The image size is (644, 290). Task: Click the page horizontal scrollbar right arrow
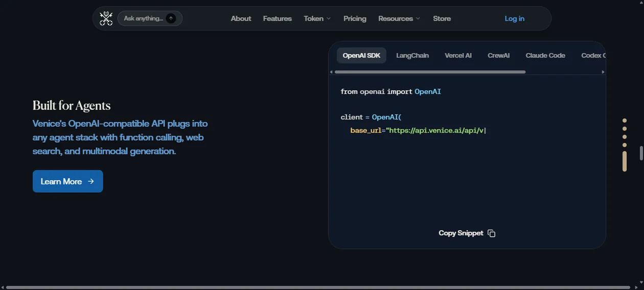click(636, 287)
